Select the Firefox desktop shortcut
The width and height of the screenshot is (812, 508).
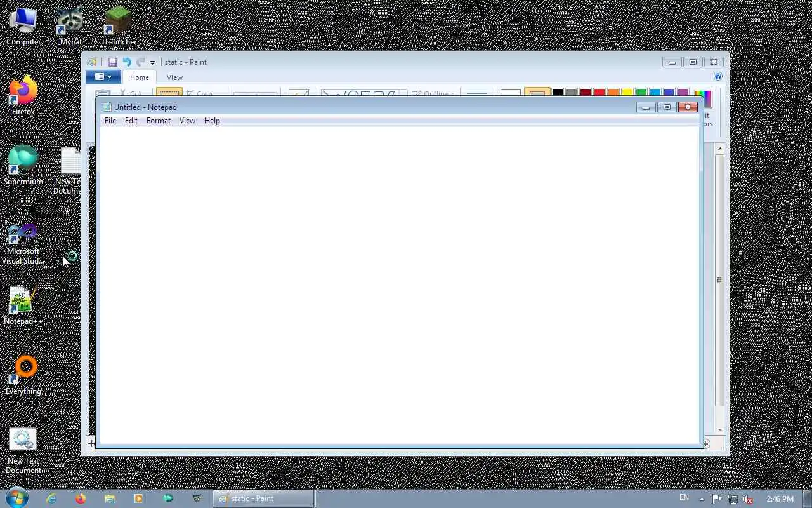click(23, 96)
